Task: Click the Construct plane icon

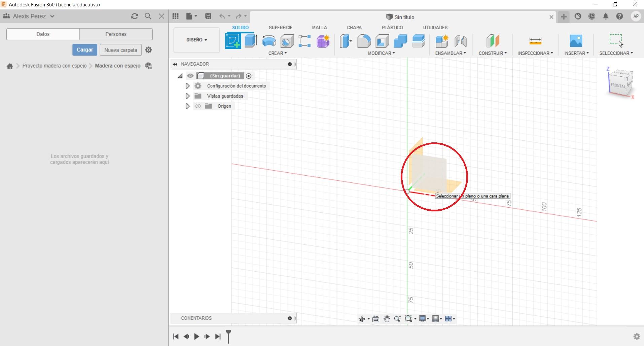Action: point(493,41)
